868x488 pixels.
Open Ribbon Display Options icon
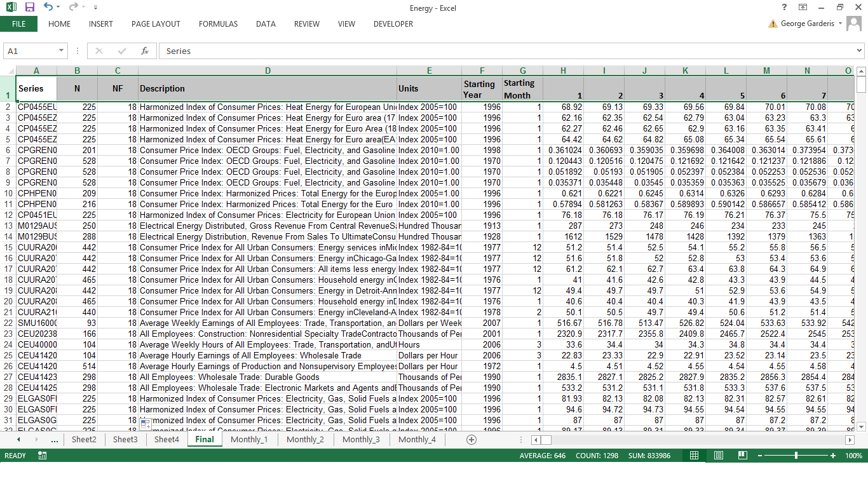(803, 8)
